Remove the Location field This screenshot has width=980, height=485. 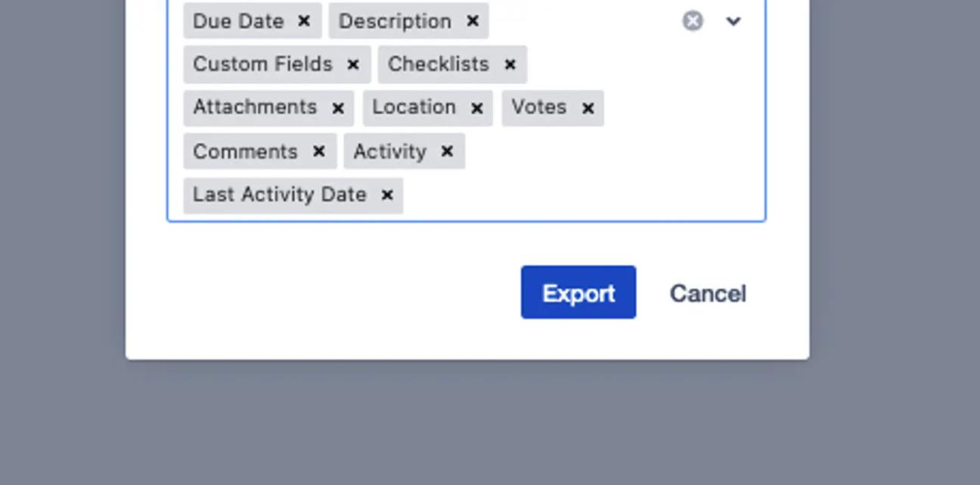[x=476, y=107]
